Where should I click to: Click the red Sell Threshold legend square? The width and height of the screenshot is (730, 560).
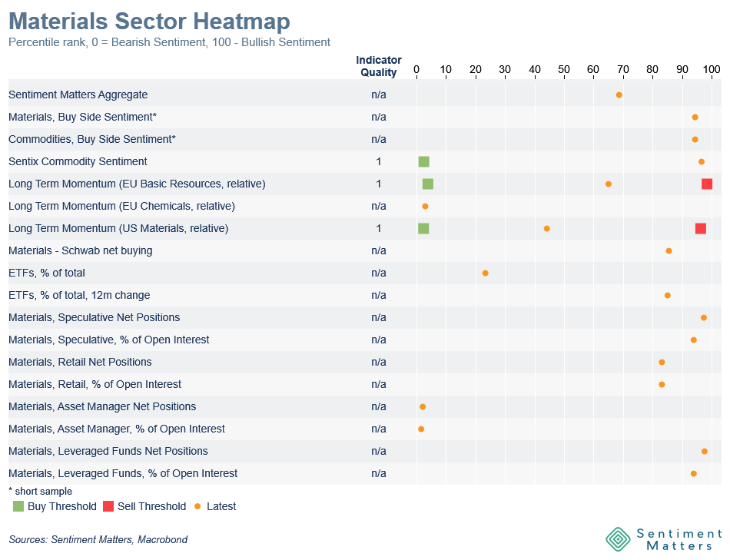click(108, 506)
